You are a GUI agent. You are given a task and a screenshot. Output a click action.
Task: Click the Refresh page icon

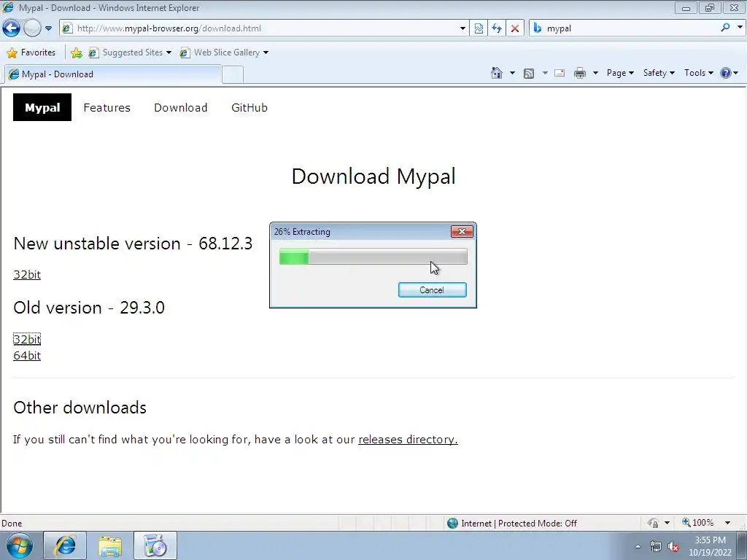click(x=496, y=28)
